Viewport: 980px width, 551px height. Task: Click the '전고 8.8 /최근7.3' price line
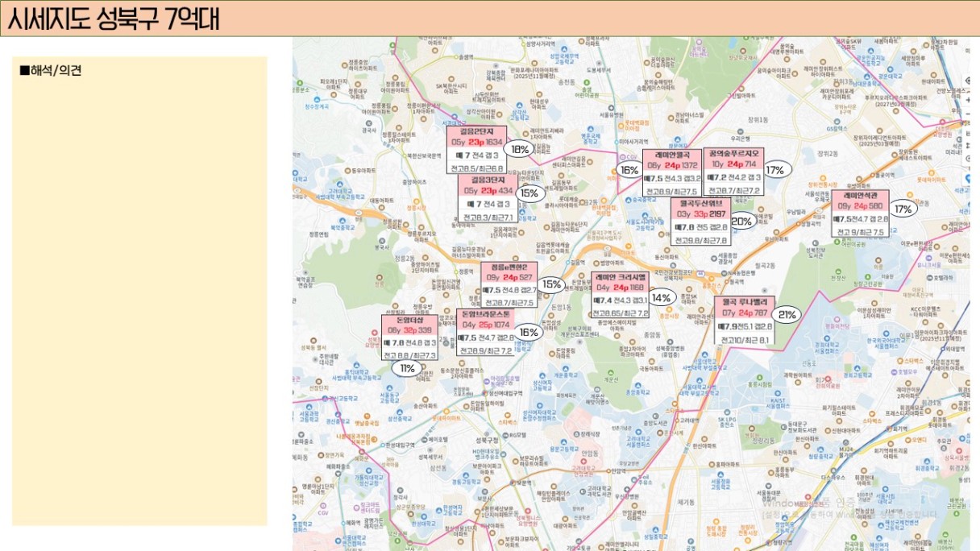pyautogui.click(x=410, y=355)
